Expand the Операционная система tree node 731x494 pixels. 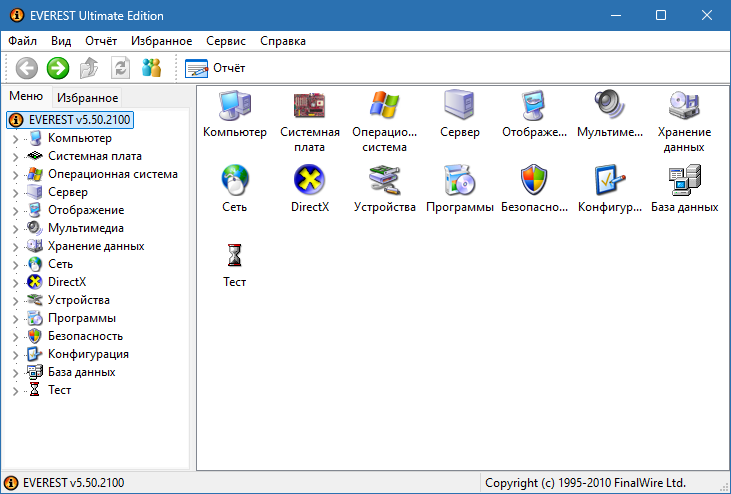(15, 175)
